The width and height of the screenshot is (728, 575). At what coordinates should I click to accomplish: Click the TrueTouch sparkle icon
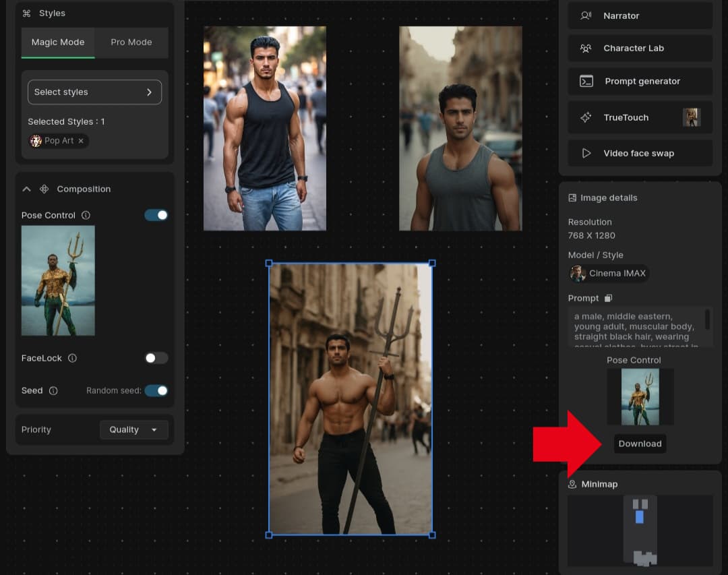pyautogui.click(x=586, y=117)
